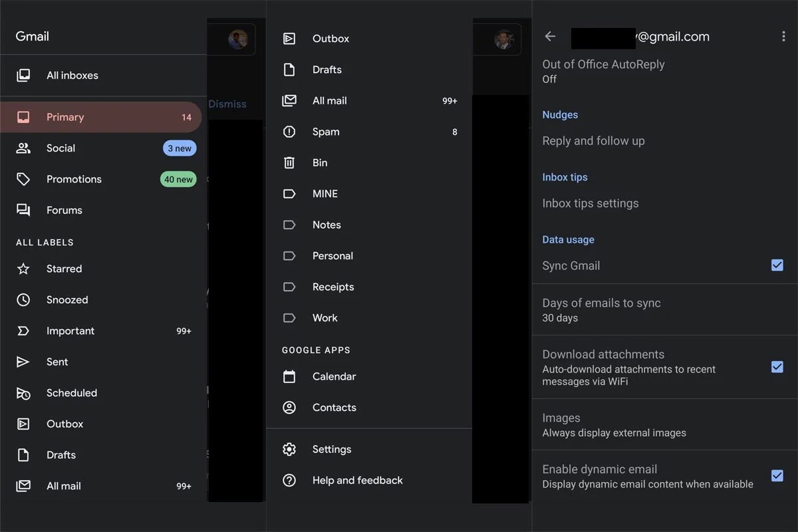Click the Gmail title in drawer header
Screen dimensions: 798x532
pos(33,37)
